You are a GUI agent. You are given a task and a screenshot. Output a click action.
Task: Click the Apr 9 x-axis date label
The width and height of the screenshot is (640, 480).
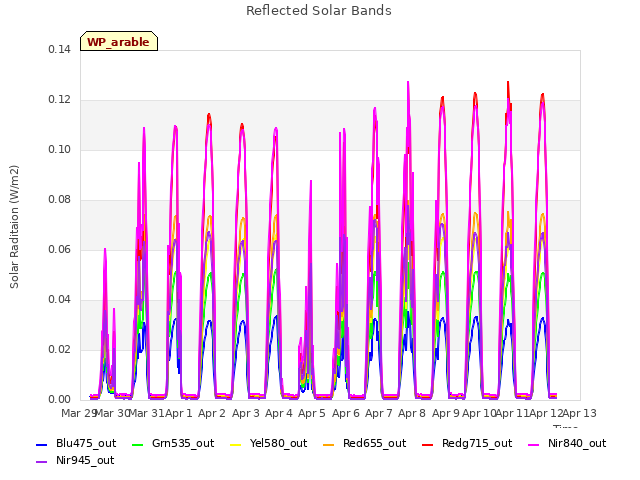pos(446,413)
